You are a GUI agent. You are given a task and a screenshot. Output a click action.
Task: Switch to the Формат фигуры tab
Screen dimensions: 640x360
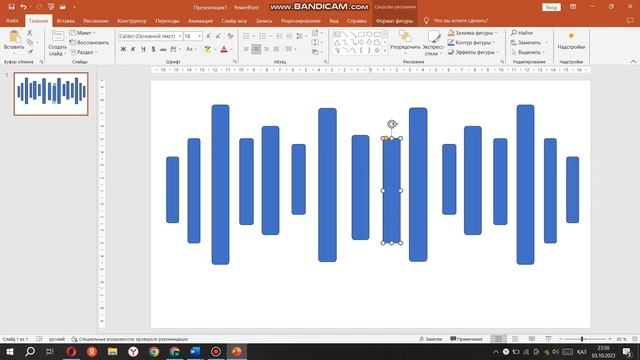click(394, 20)
